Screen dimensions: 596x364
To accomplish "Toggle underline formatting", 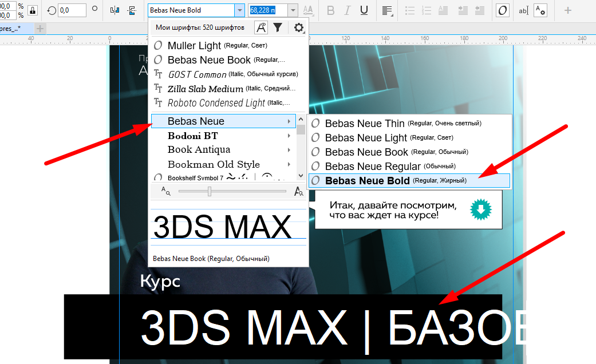I will pyautogui.click(x=364, y=10).
